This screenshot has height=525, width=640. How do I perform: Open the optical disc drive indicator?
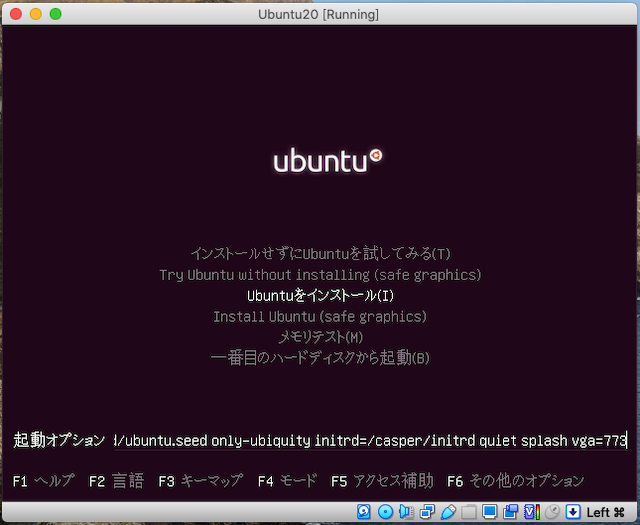pyautogui.click(x=385, y=512)
